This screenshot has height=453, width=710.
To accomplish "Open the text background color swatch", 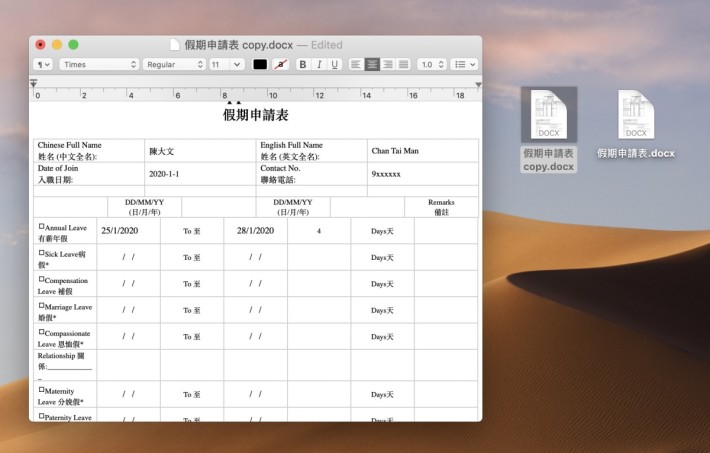I will coord(281,65).
